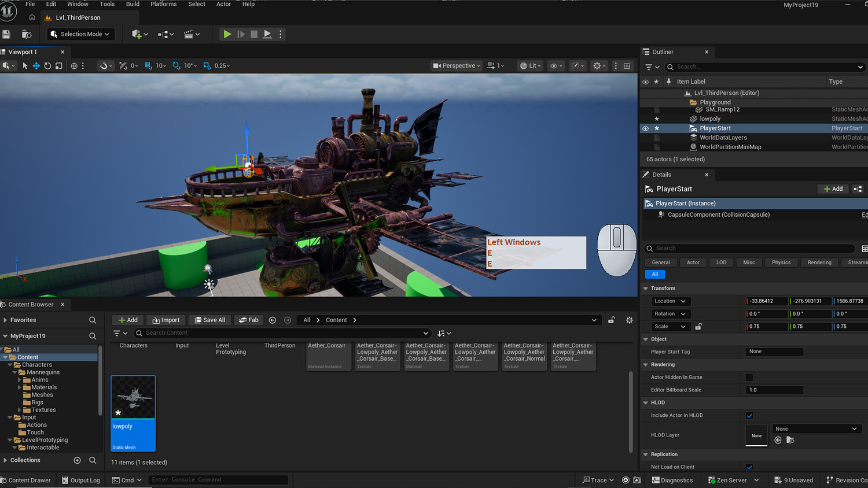The image size is (868, 488).
Task: Select the rotate tool in viewport toolbar
Action: (x=47, y=66)
